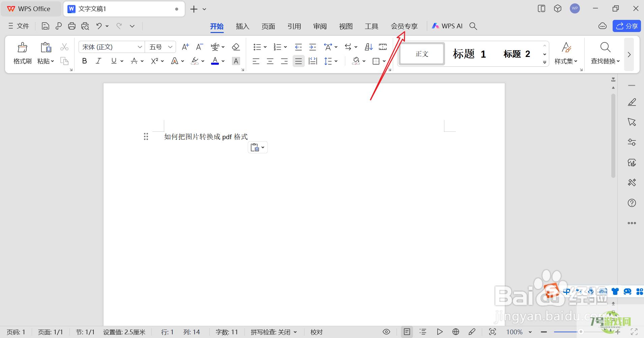Open the 文件 menu
This screenshot has width=644, height=338.
point(19,26)
